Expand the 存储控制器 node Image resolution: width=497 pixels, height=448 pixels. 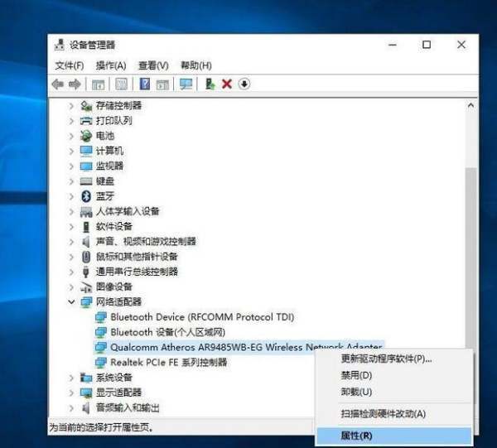point(71,106)
